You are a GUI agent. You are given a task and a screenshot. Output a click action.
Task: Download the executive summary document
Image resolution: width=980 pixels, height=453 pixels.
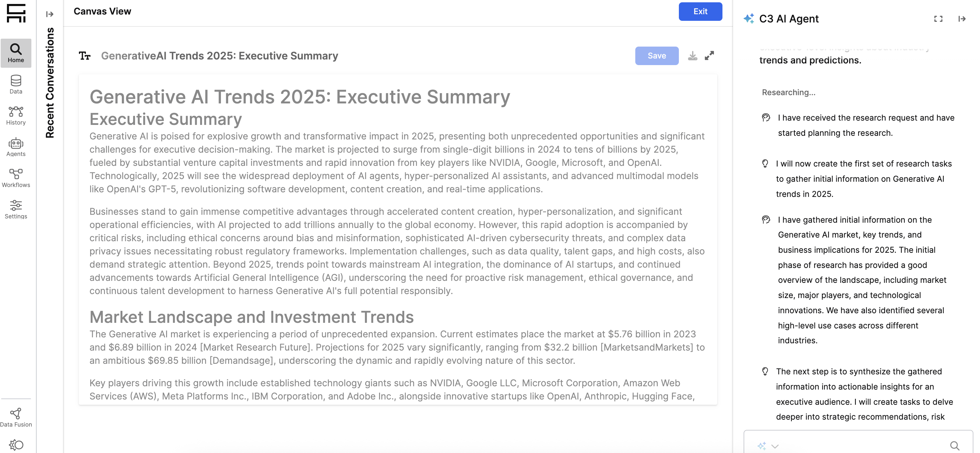692,56
